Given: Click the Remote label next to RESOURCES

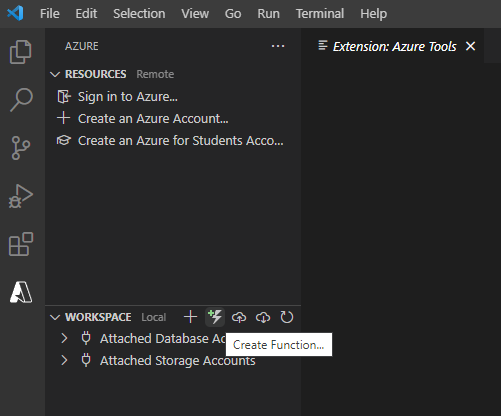Looking at the screenshot, I should 155,74.
